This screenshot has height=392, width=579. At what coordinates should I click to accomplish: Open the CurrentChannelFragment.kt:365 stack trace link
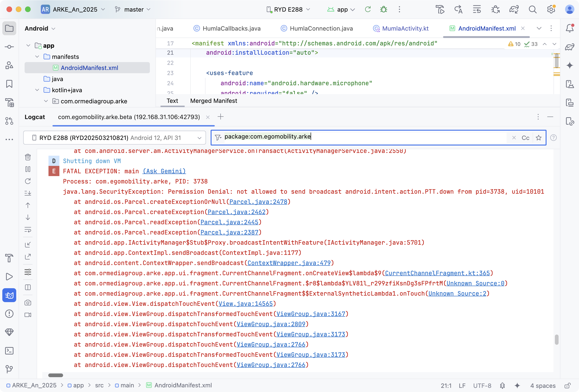point(437,273)
